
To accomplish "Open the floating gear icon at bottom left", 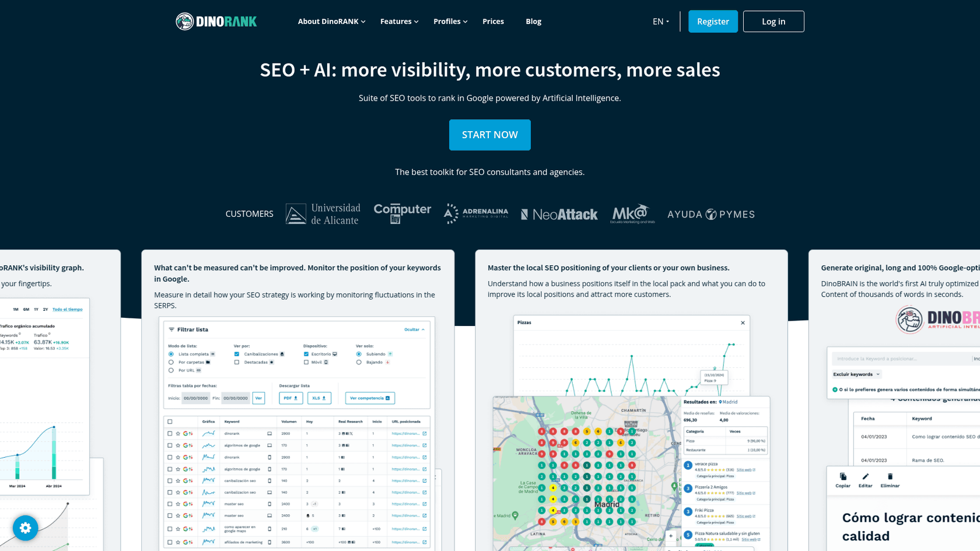I will [x=25, y=528].
